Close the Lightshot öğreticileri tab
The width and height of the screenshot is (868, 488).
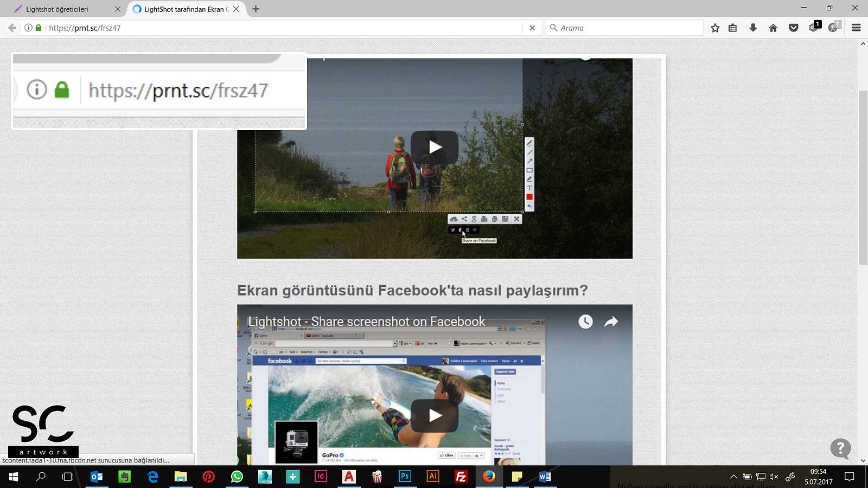(117, 9)
